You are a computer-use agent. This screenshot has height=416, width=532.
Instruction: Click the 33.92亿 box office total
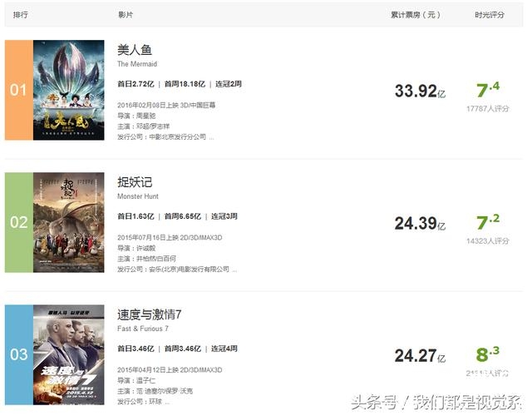click(x=420, y=91)
